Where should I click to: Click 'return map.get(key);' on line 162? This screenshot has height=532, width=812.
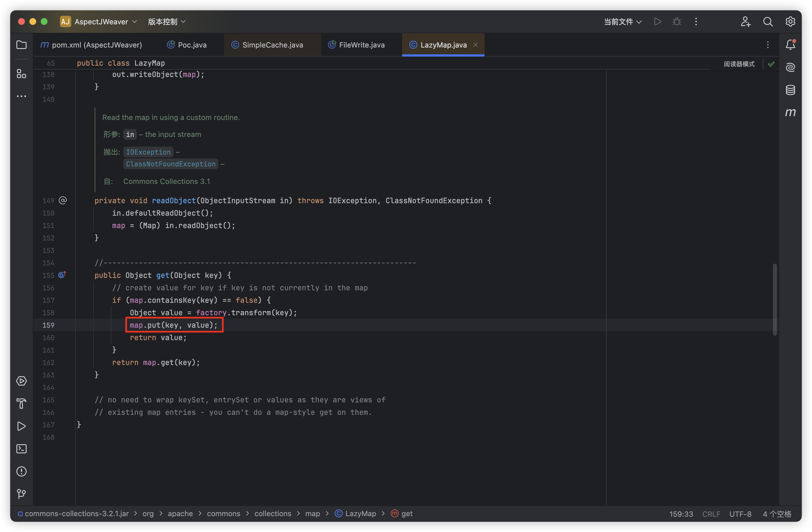156,362
